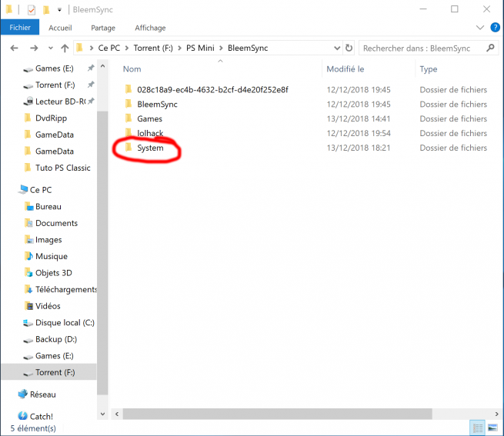Switch to details view icon
The width and height of the screenshot is (504, 436).
(477, 428)
